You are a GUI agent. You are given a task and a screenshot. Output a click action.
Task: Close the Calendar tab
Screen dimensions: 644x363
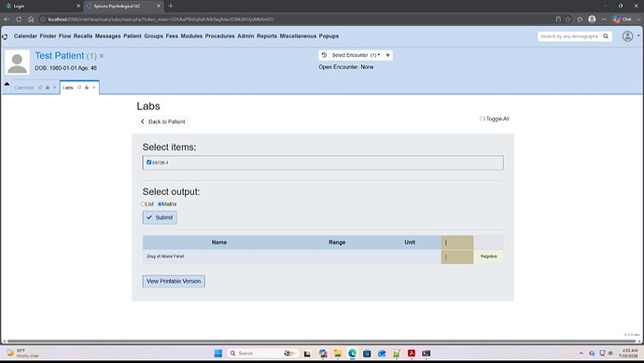(x=55, y=88)
